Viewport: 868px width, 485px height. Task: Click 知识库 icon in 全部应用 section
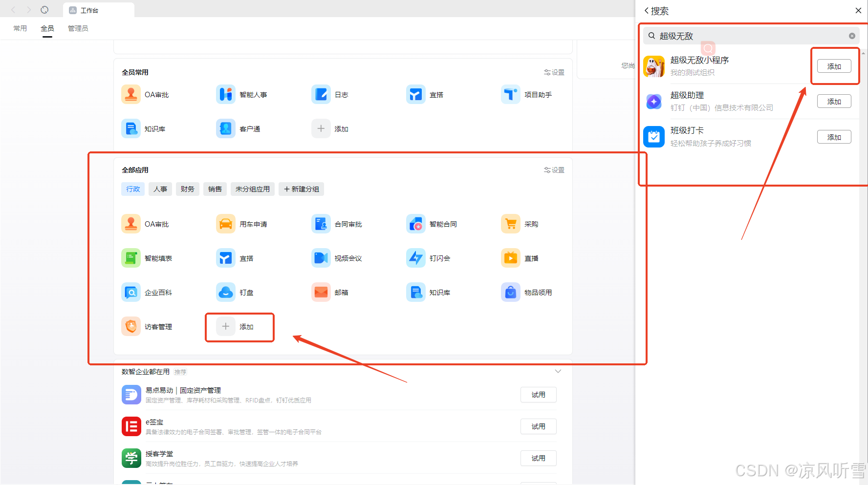415,292
